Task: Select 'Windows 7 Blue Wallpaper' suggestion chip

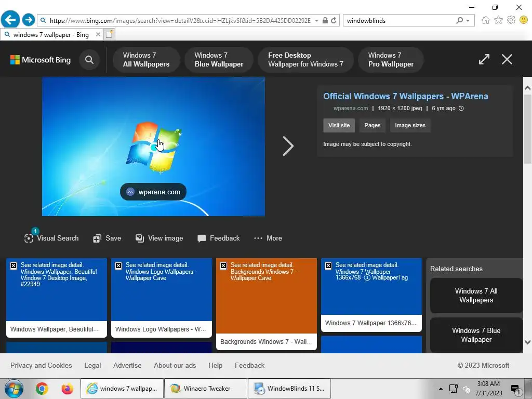Action: tap(219, 60)
